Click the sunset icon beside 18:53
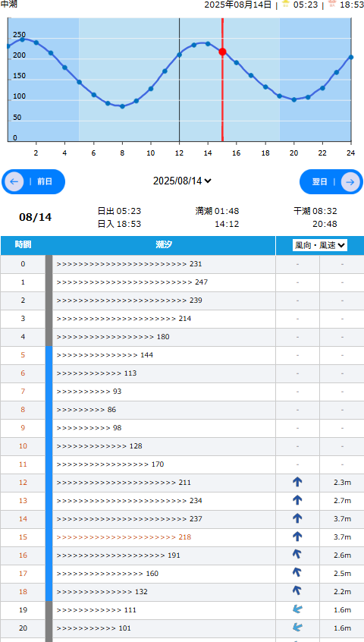The image size is (364, 642). [x=332, y=4]
